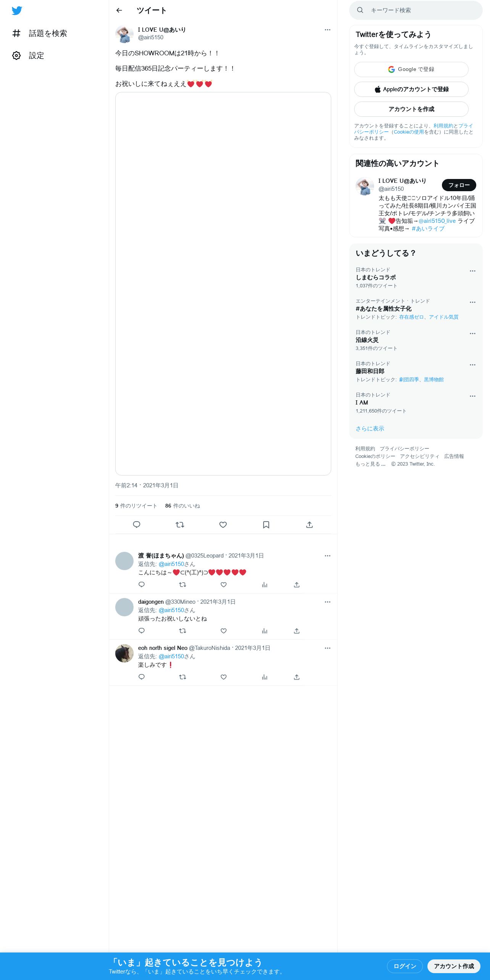Image resolution: width=490 pixels, height=980 pixels.
Task: Bookmark the main tweet
Action: tap(266, 525)
